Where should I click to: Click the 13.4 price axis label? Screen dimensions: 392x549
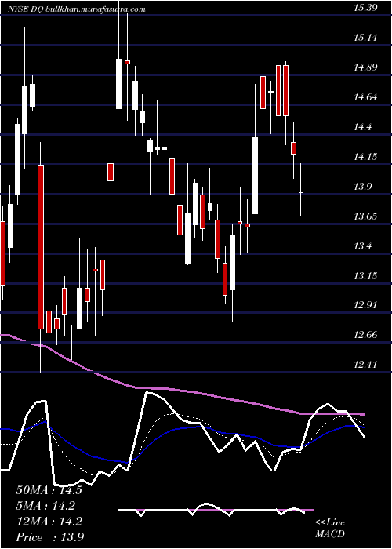point(363,245)
